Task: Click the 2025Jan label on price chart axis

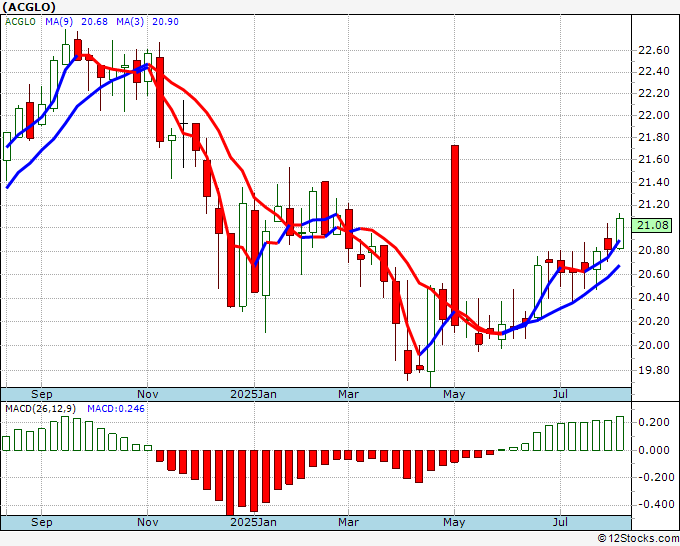Action: tap(253, 394)
